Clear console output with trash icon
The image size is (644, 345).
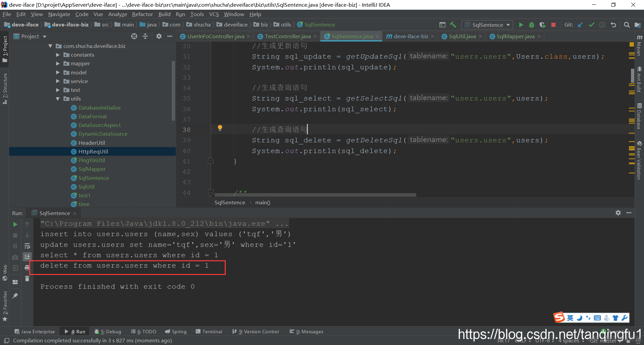point(27,278)
